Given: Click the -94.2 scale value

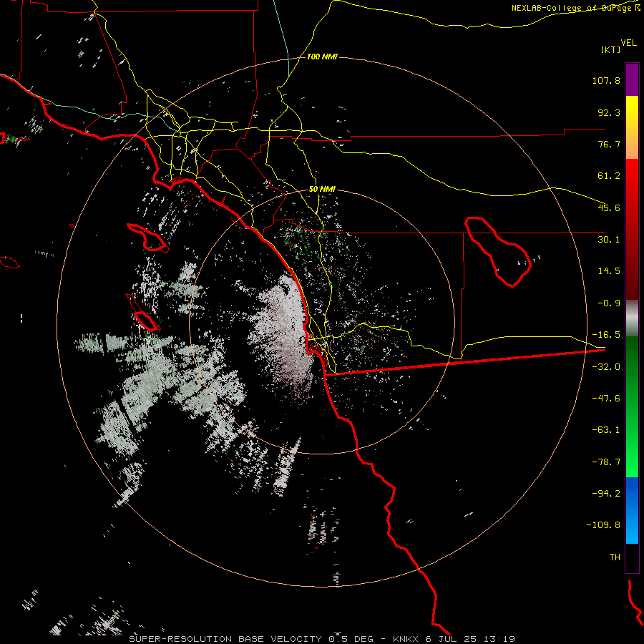Looking at the screenshot, I should pos(606,494).
